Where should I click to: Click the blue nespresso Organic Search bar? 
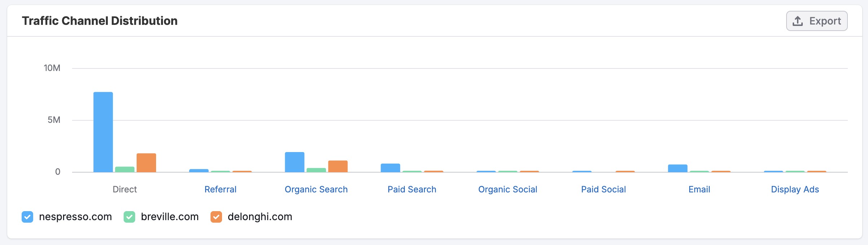pyautogui.click(x=294, y=162)
